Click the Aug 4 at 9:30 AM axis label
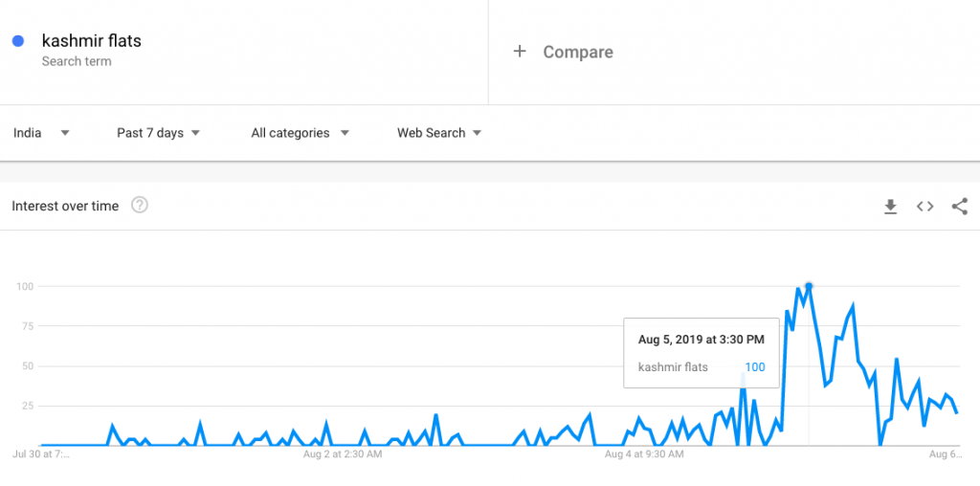 pos(644,454)
